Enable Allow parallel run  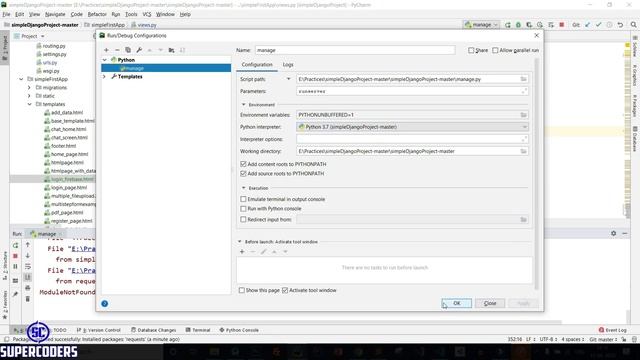pyautogui.click(x=495, y=50)
